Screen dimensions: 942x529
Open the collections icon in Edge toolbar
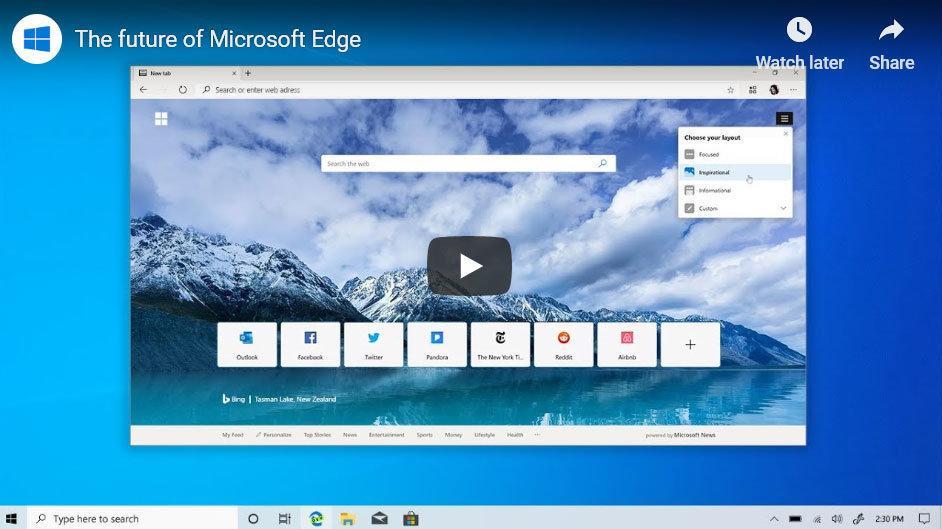click(x=752, y=90)
